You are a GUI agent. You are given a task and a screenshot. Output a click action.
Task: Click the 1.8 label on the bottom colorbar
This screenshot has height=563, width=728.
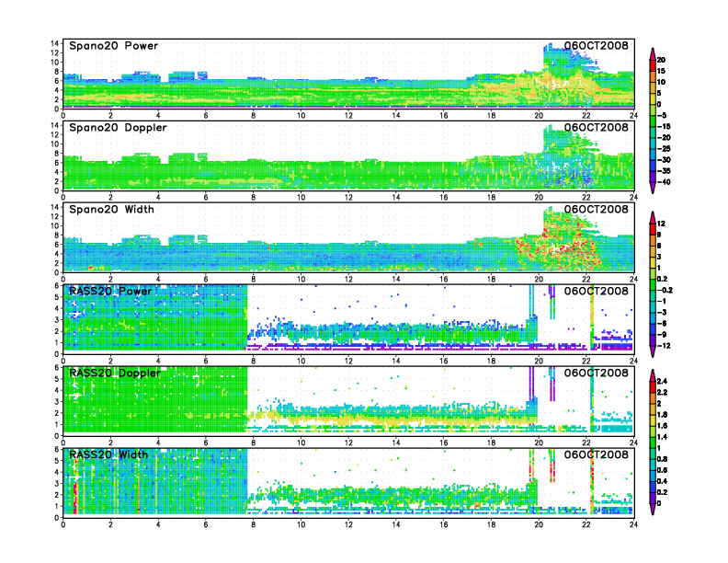pos(662,414)
